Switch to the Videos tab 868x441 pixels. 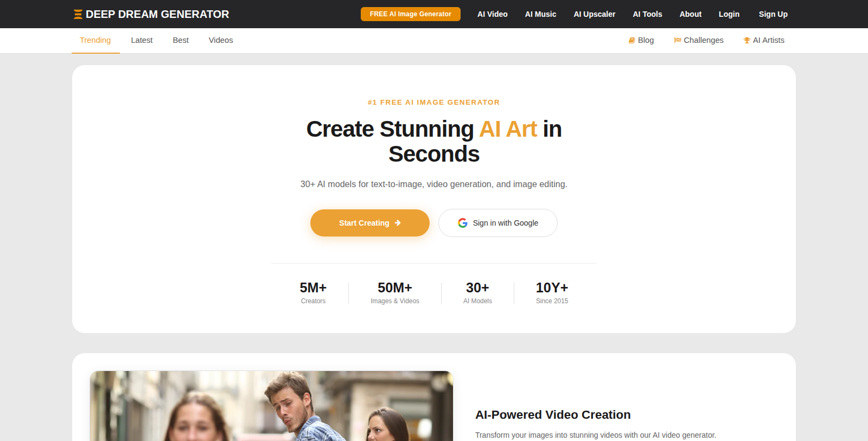[221, 40]
